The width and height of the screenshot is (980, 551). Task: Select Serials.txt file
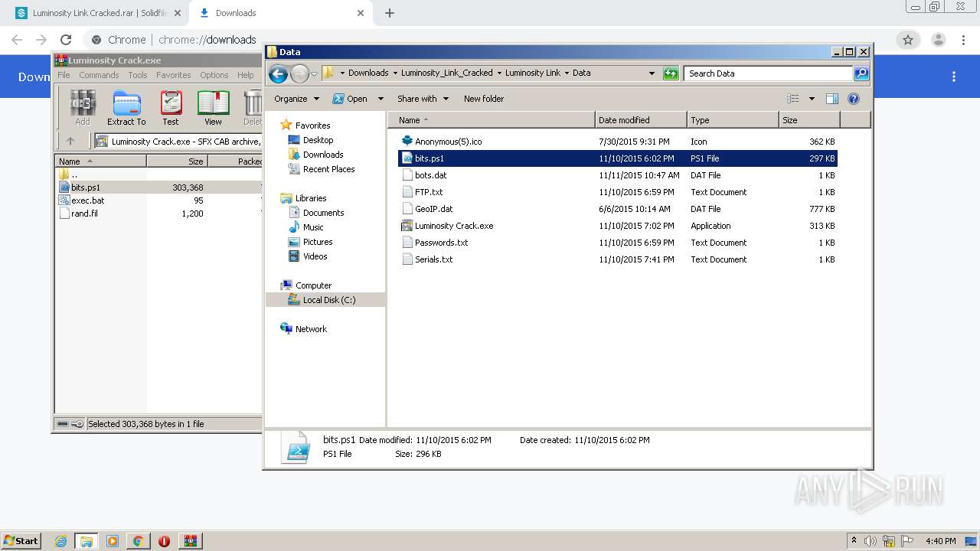point(618,259)
